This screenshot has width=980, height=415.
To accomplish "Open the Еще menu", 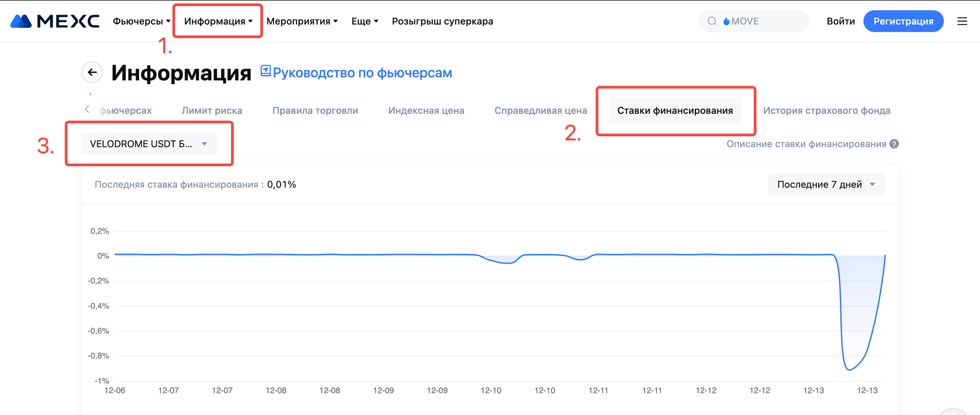I will click(x=365, y=21).
